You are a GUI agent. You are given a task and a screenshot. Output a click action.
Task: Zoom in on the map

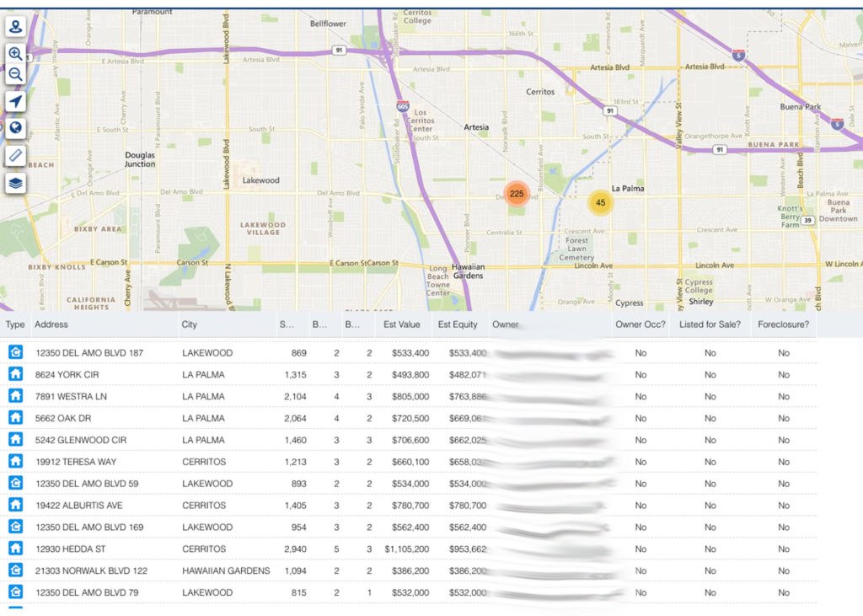coord(15,53)
